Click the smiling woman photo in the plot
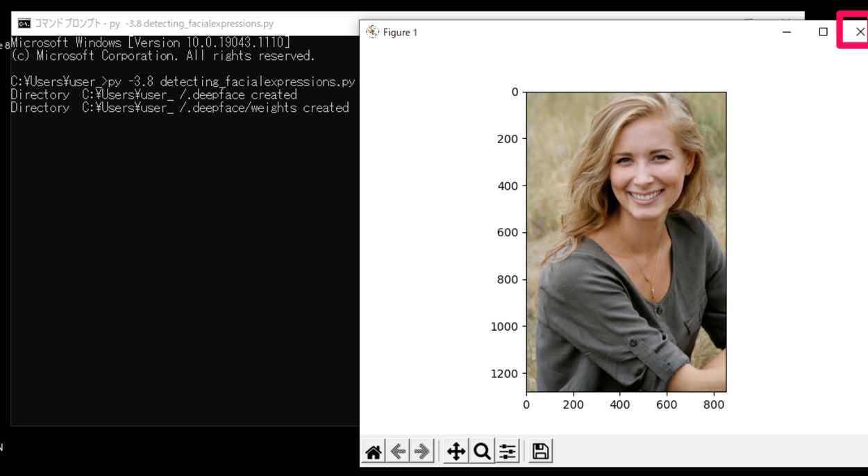Viewport: 868px width, 476px height. click(626, 242)
